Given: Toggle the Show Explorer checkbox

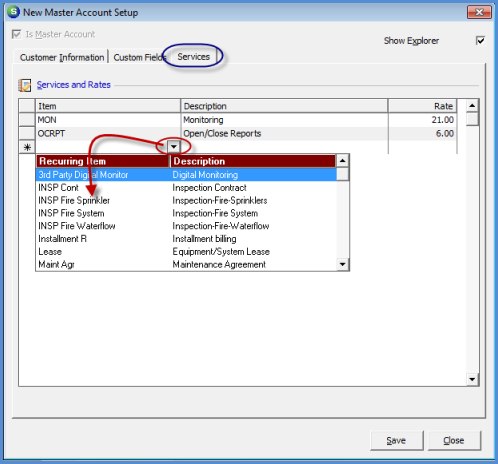Looking at the screenshot, I should tap(480, 41).
